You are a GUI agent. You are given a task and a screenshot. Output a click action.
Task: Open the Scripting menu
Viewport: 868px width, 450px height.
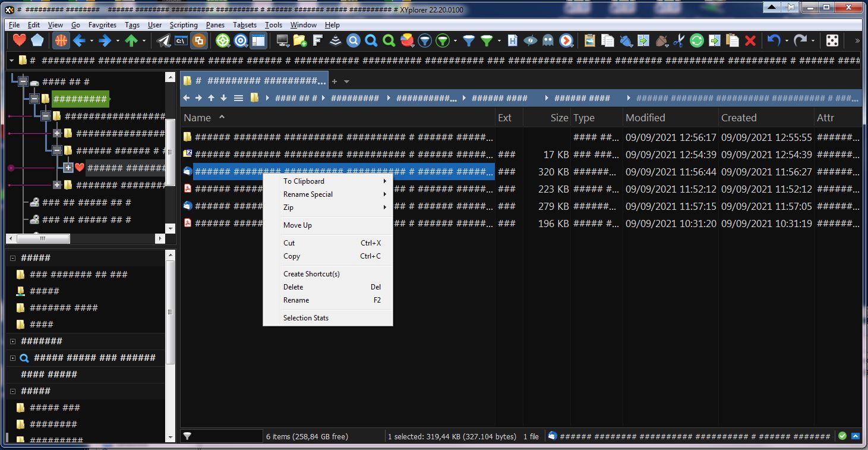184,25
